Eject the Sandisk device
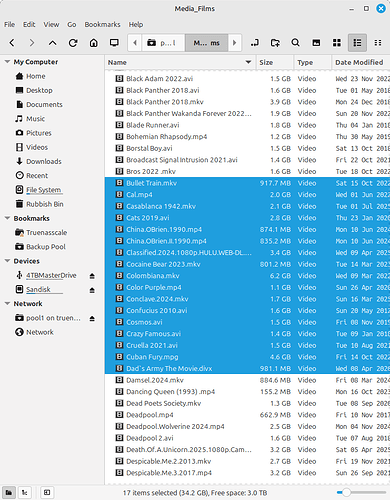The height and width of the screenshot is (500, 390). tap(92, 290)
